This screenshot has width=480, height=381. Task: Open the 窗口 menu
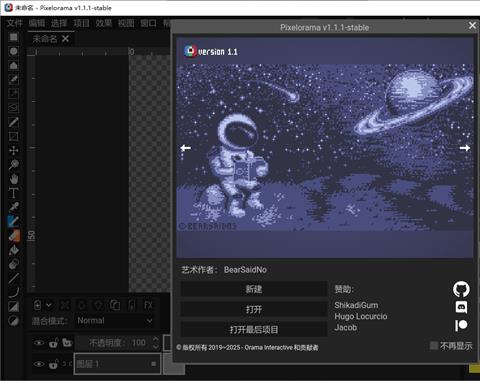[148, 23]
